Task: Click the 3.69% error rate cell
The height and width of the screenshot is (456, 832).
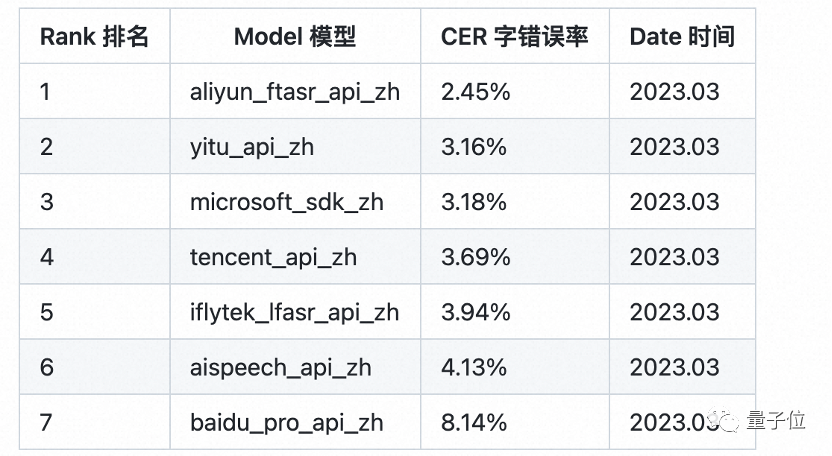Action: tap(476, 257)
